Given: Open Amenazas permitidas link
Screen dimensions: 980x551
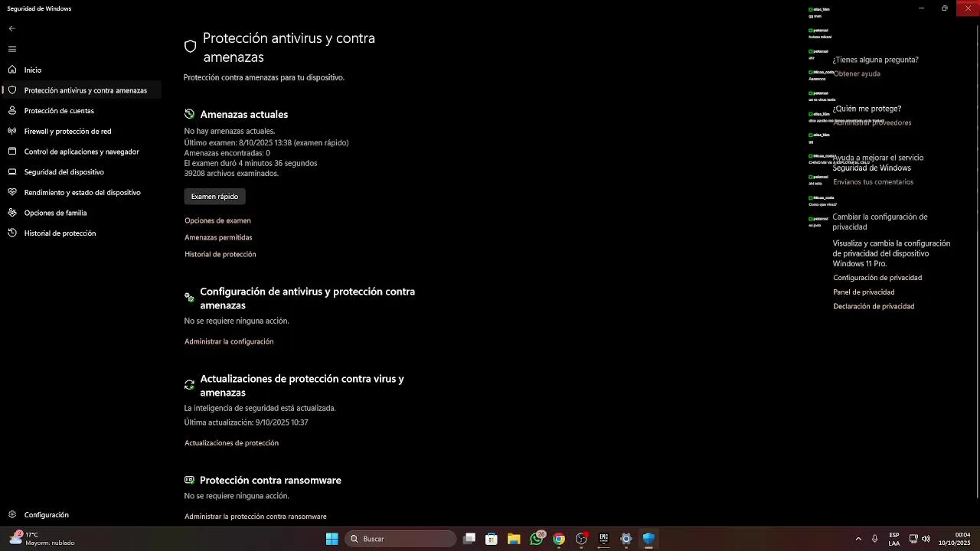Looking at the screenshot, I should coord(218,237).
